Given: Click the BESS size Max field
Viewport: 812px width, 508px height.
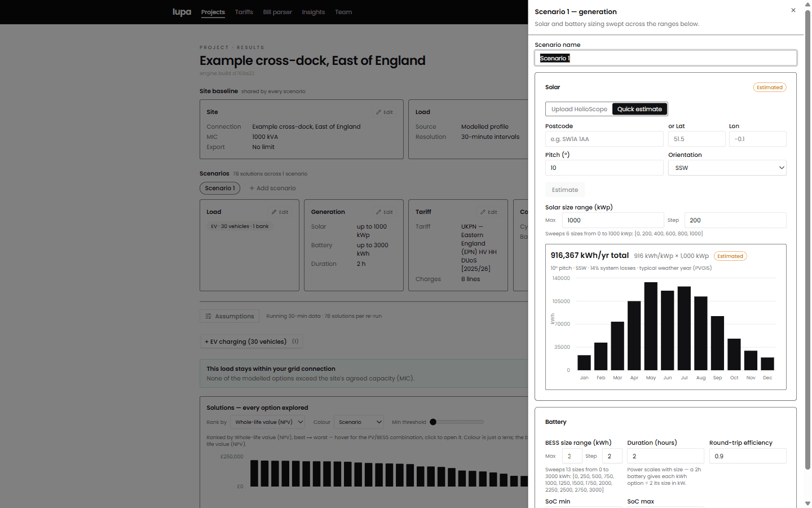Looking at the screenshot, I should pyautogui.click(x=572, y=456).
